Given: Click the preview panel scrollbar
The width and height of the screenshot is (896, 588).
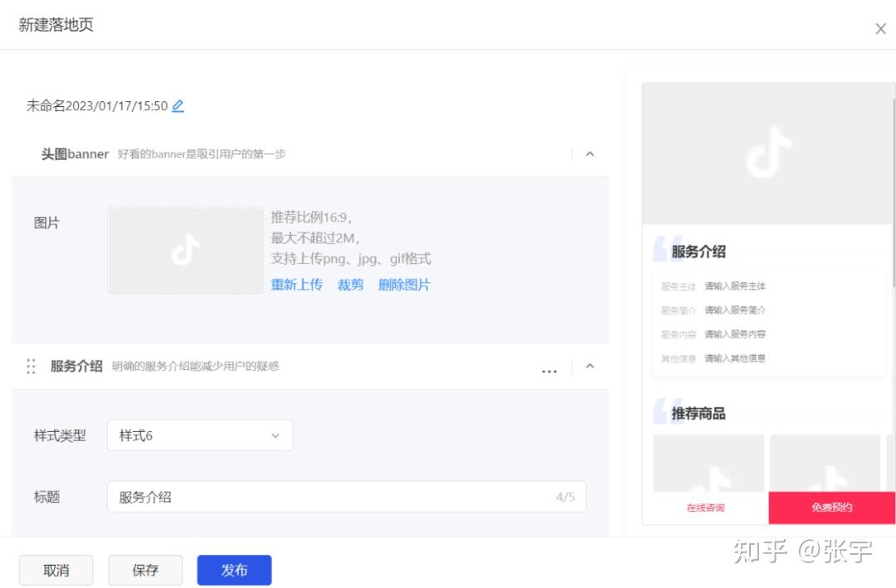Looking at the screenshot, I should point(894,192).
